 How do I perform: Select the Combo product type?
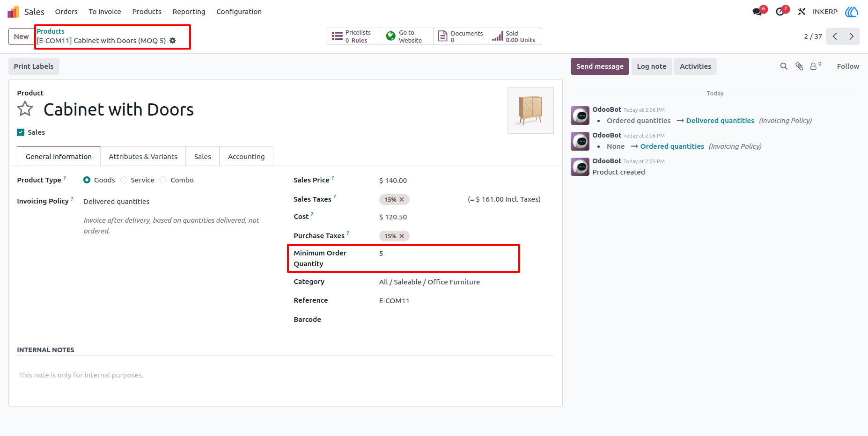pyautogui.click(x=163, y=180)
